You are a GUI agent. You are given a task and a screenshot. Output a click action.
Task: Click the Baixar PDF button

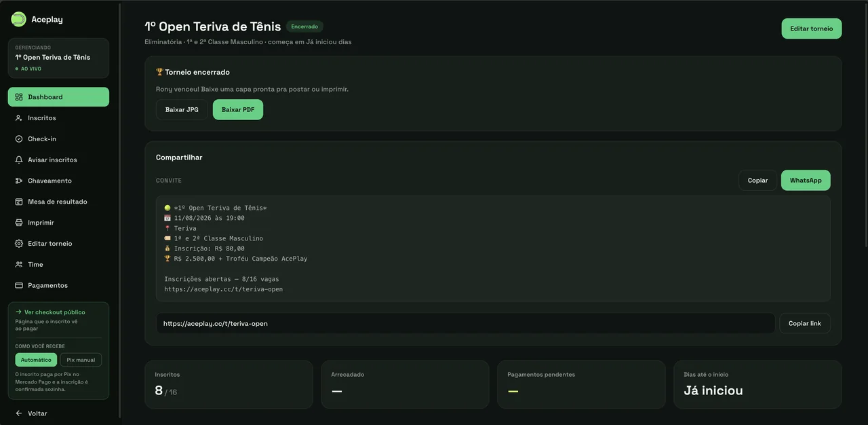click(238, 109)
